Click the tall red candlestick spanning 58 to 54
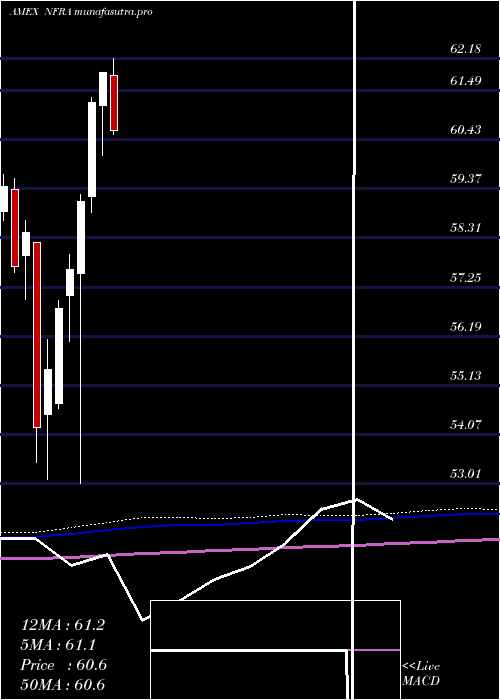Viewport: 500px width, 700px height. click(x=37, y=335)
